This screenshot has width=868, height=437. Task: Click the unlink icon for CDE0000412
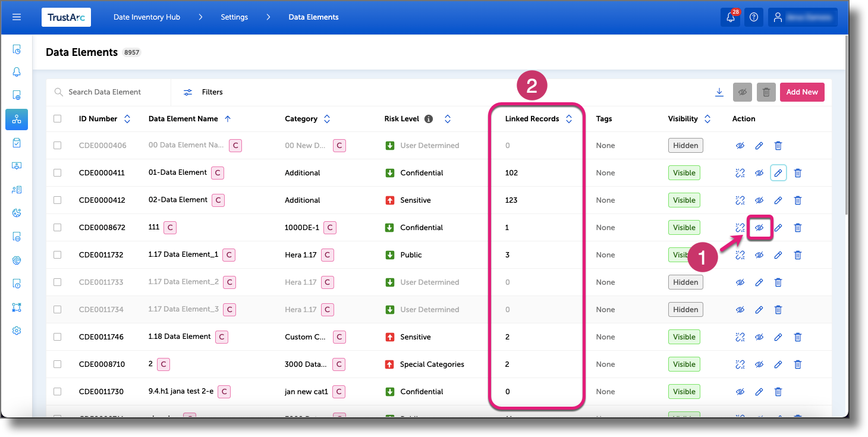coord(740,200)
